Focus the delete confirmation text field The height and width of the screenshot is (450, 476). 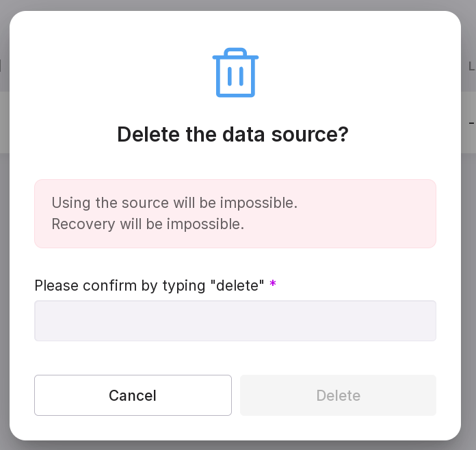(235, 321)
